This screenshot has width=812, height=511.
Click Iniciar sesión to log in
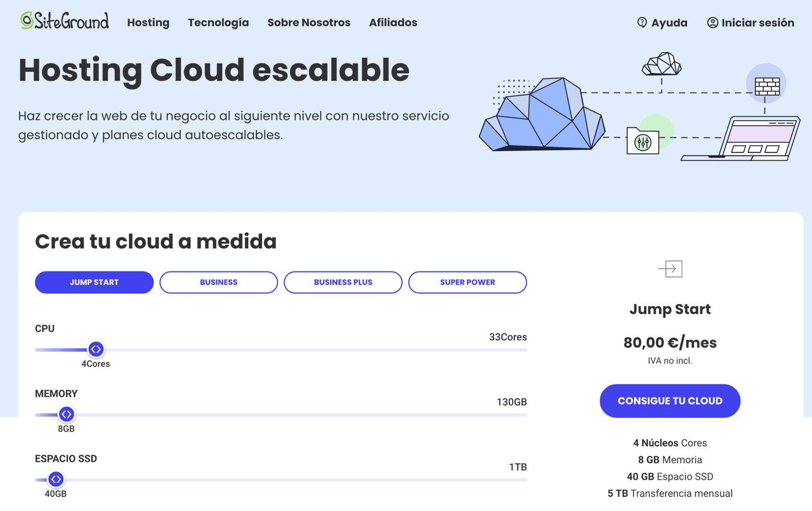click(757, 23)
